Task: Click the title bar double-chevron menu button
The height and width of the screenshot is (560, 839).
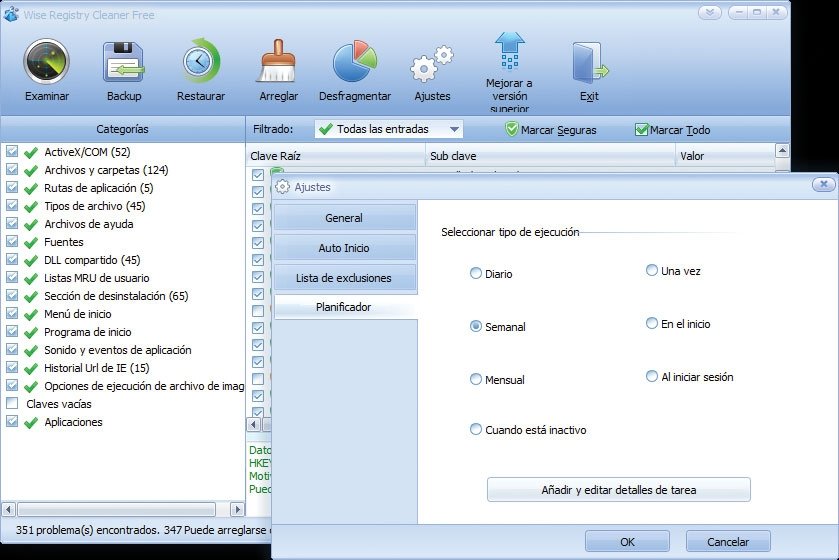Action: [x=710, y=12]
